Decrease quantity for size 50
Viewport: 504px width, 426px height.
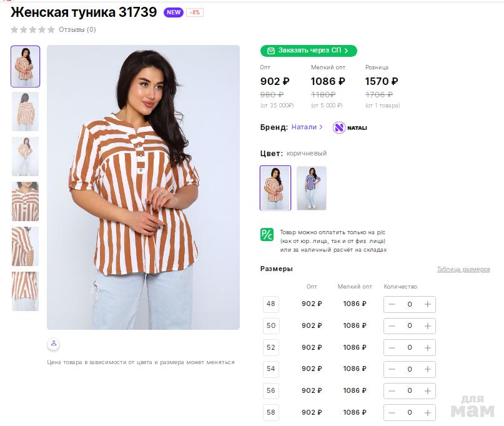pyautogui.click(x=392, y=325)
